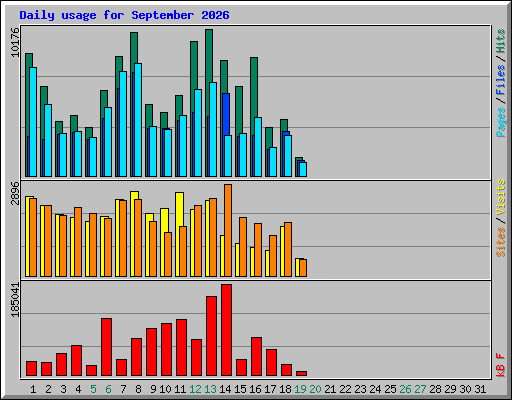Click the cyan 'Pages' legend label
The width and height of the screenshot is (512, 400).
coord(501,122)
